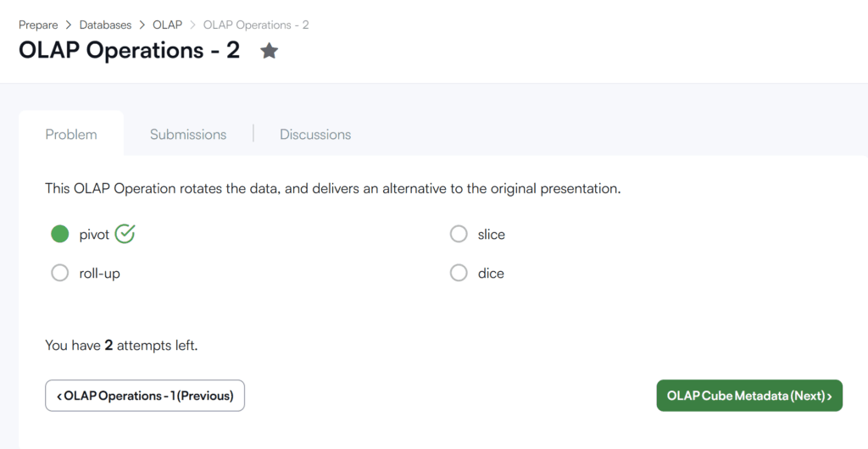This screenshot has width=868, height=449.
Task: Click the attempts left message text
Action: pos(121,346)
